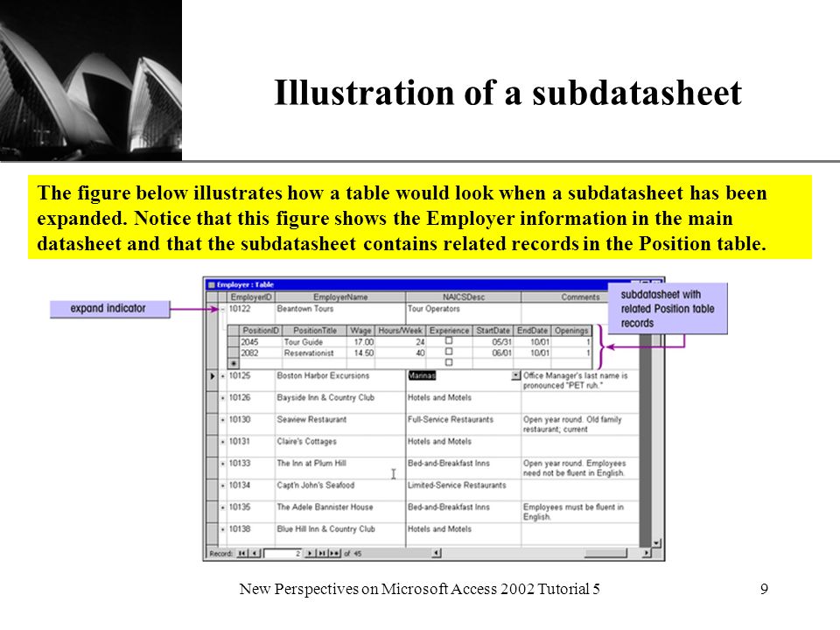This screenshot has width=840, height=630.
Task: Click the Reservationist position title cell
Action: [314, 353]
